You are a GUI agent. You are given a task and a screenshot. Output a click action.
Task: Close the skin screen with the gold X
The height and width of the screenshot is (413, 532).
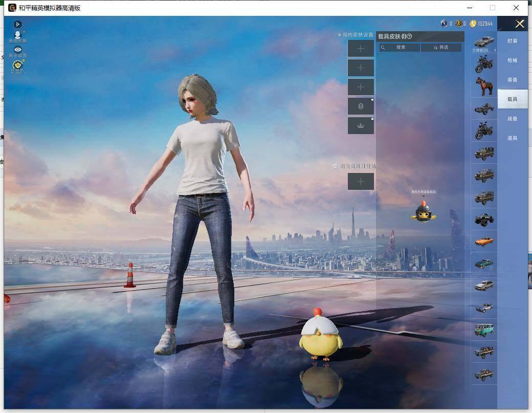[519, 24]
